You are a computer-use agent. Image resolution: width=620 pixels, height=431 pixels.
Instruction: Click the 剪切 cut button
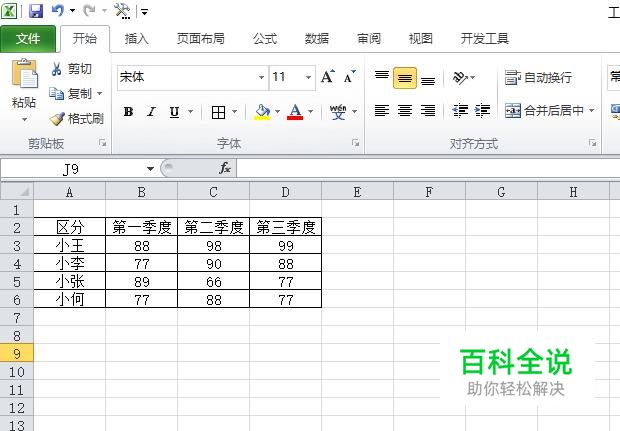[72, 69]
